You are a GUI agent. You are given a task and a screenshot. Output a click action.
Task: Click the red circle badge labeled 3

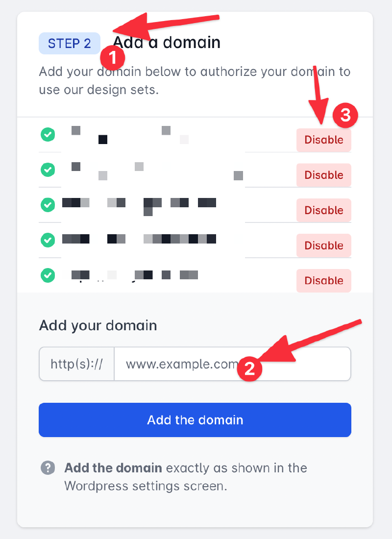pyautogui.click(x=345, y=116)
